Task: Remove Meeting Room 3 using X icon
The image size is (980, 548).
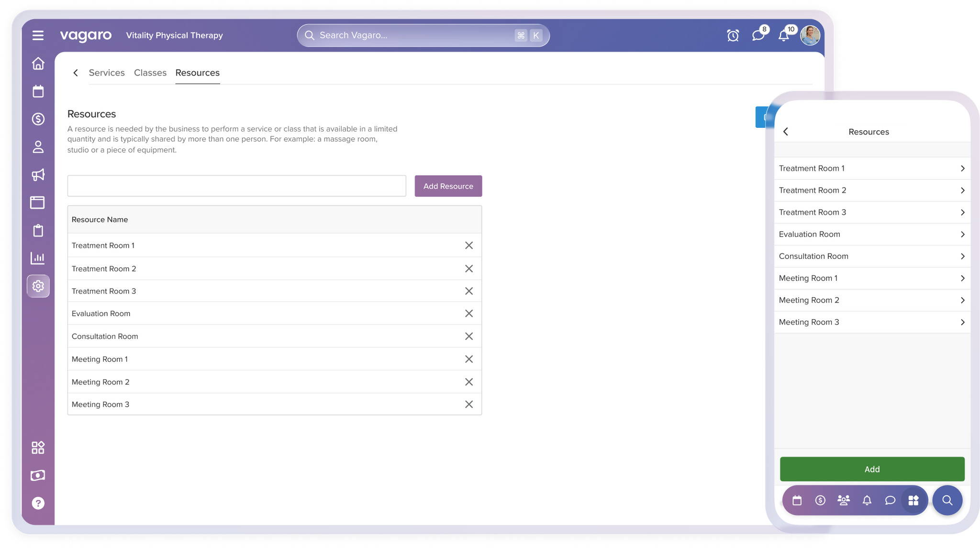Action: pos(469,404)
